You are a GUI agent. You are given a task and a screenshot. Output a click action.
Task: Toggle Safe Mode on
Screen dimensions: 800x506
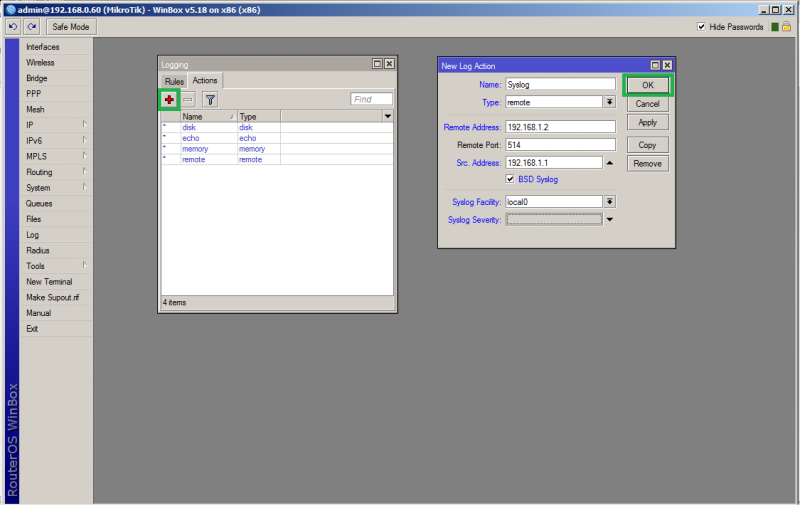coord(70,27)
